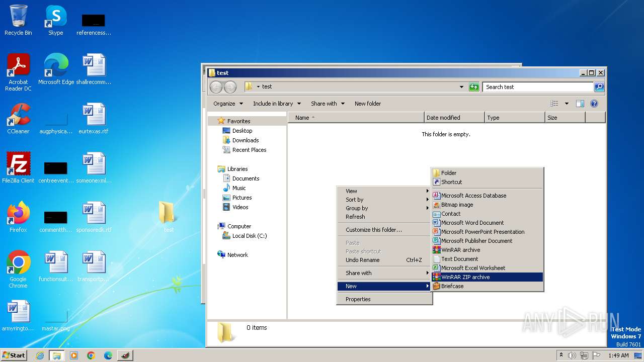This screenshot has width=644, height=362.
Task: Open Windows Media Player taskbar icon
Action: (x=74, y=355)
